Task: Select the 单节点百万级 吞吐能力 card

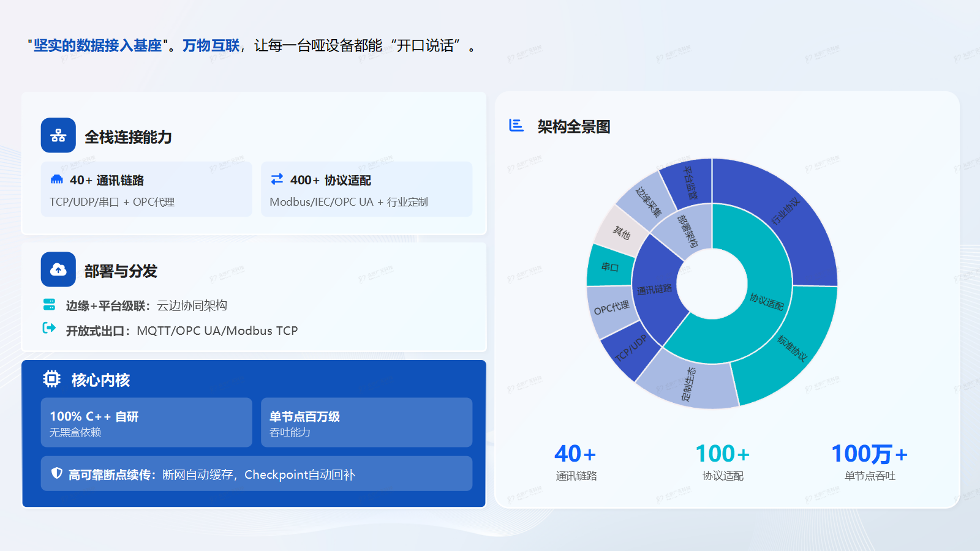Action: click(x=366, y=422)
